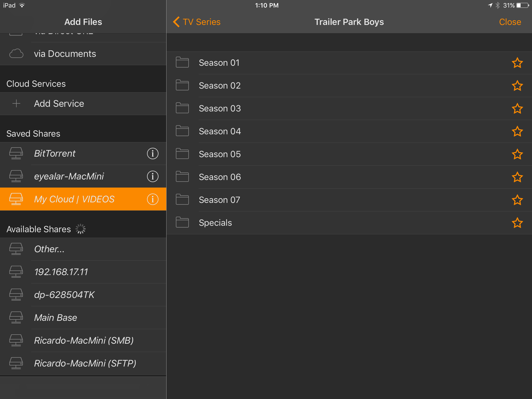
Task: Go back to TV Series
Action: (197, 22)
